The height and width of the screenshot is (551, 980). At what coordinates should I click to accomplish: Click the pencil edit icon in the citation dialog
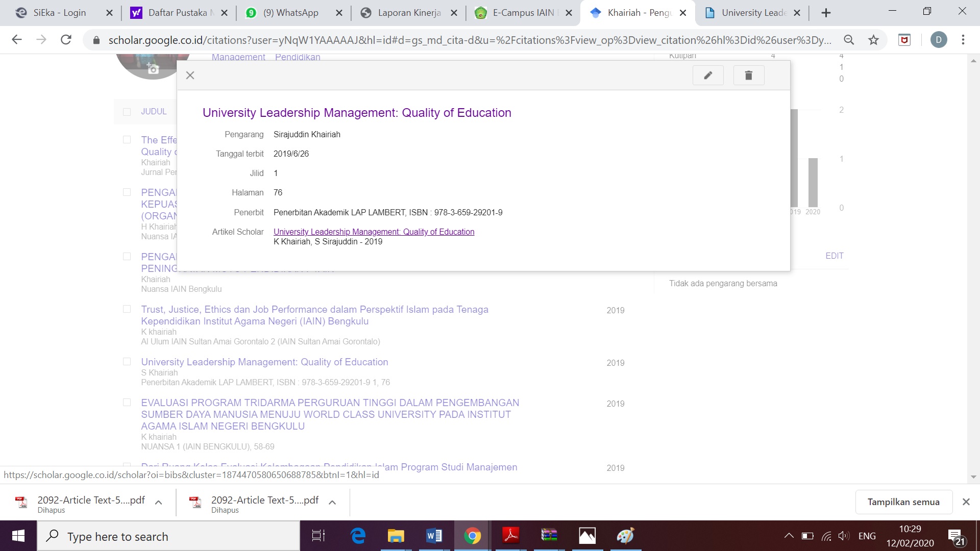[x=708, y=76]
